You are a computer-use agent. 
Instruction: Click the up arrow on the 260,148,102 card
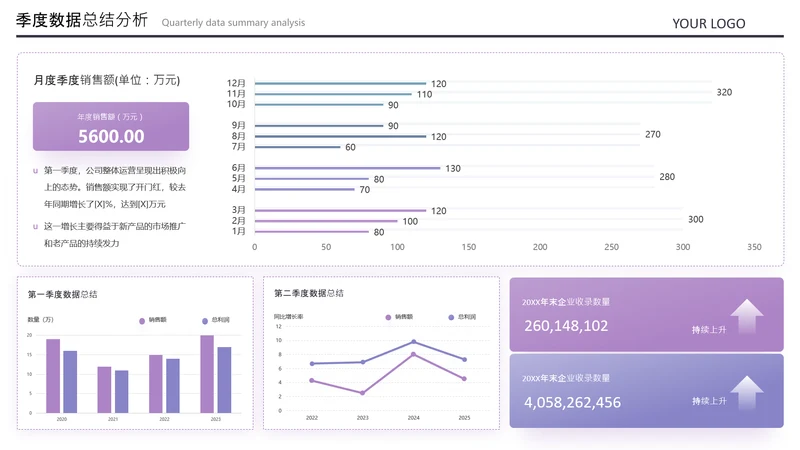point(746,316)
